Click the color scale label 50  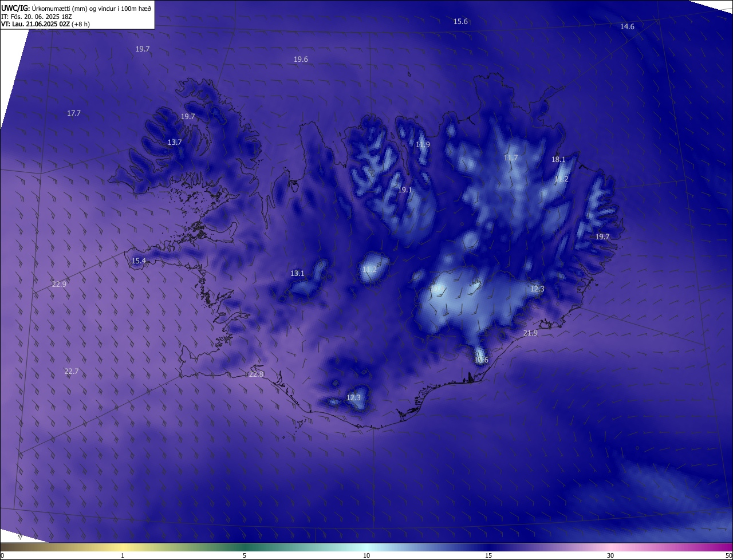click(x=728, y=555)
